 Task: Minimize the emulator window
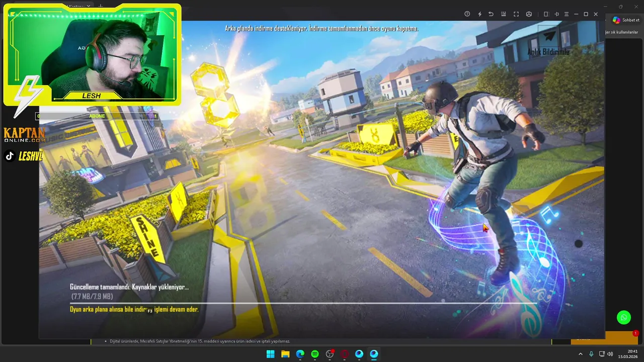tap(576, 14)
